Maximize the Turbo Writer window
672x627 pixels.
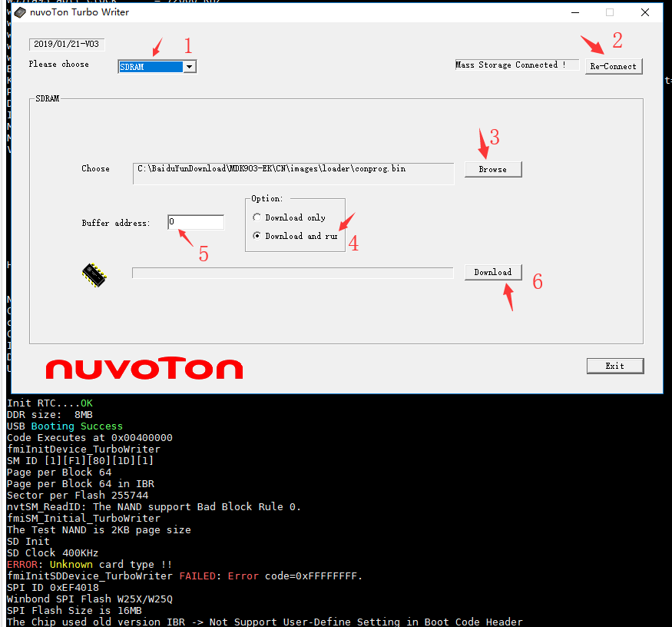click(x=610, y=12)
